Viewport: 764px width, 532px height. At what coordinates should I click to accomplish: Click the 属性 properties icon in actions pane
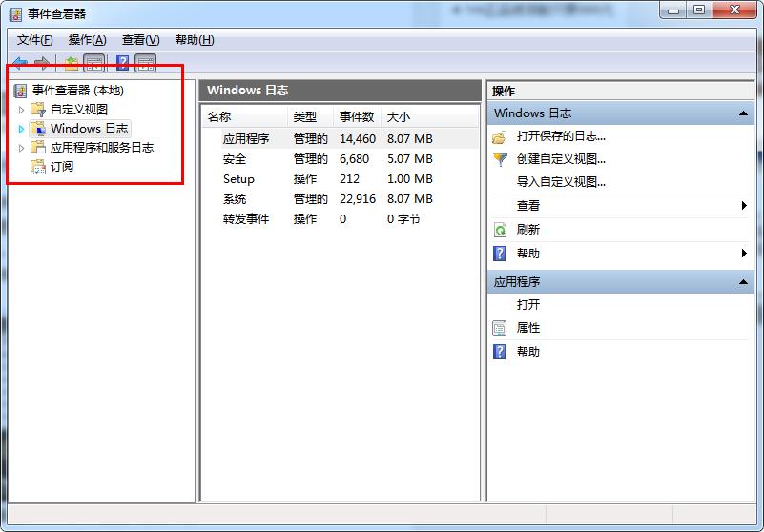click(500, 328)
